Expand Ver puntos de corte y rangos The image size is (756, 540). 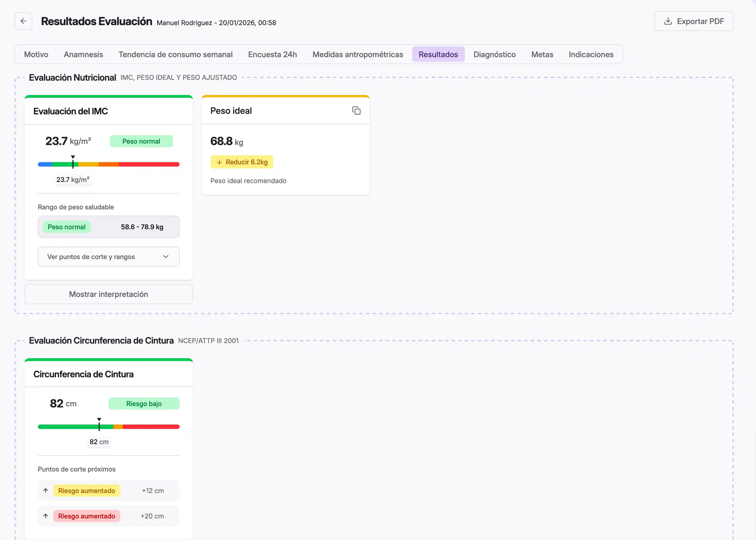[108, 256]
